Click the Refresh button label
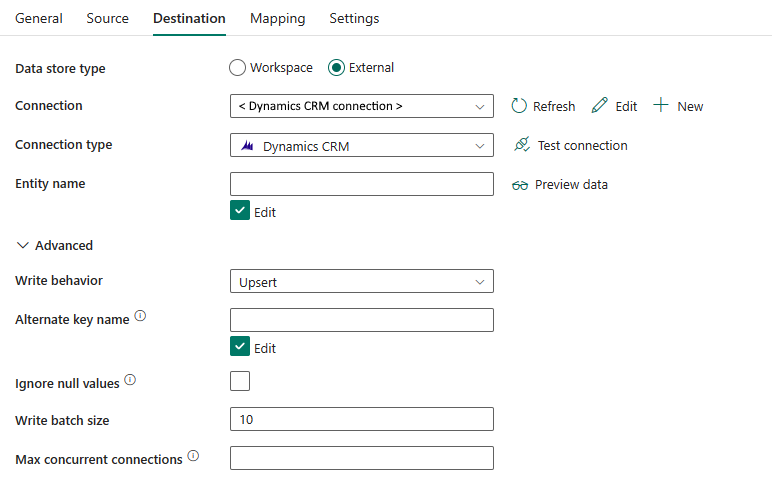This screenshot has height=502, width=772. pyautogui.click(x=554, y=106)
